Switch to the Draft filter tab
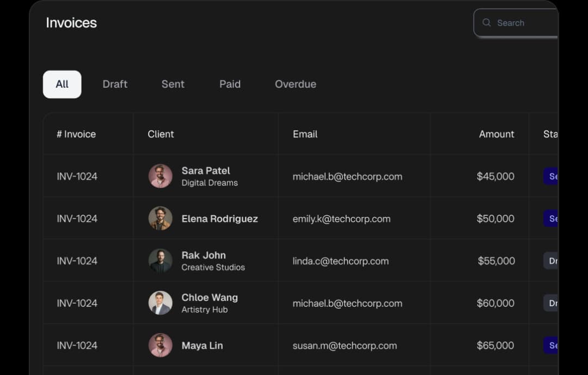588x375 pixels. 114,84
